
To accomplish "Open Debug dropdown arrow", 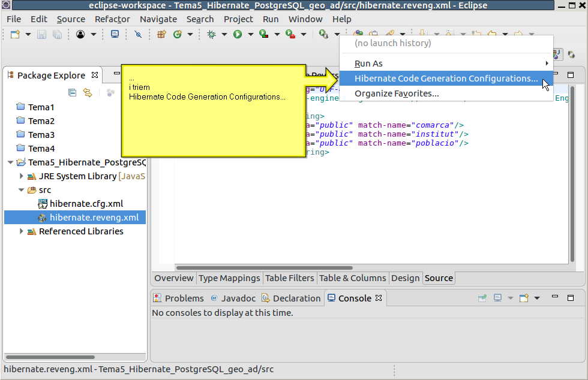I will pyautogui.click(x=224, y=35).
